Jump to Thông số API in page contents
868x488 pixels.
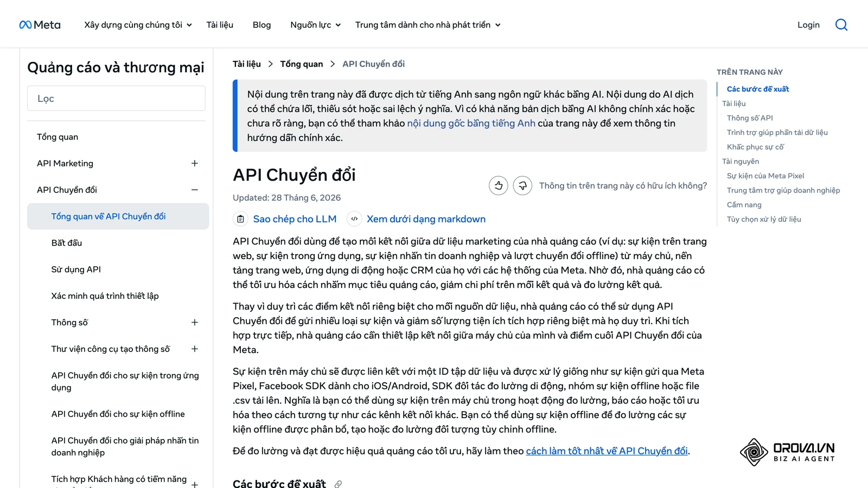[x=750, y=118]
